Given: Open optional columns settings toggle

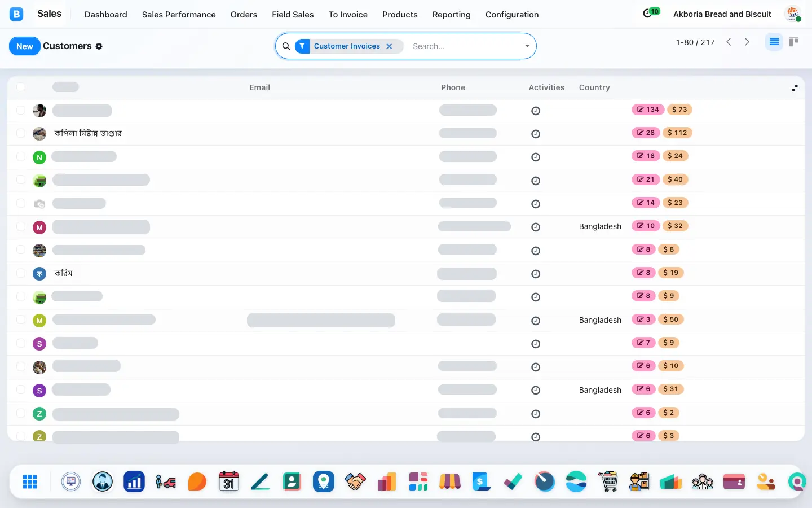Looking at the screenshot, I should point(795,88).
